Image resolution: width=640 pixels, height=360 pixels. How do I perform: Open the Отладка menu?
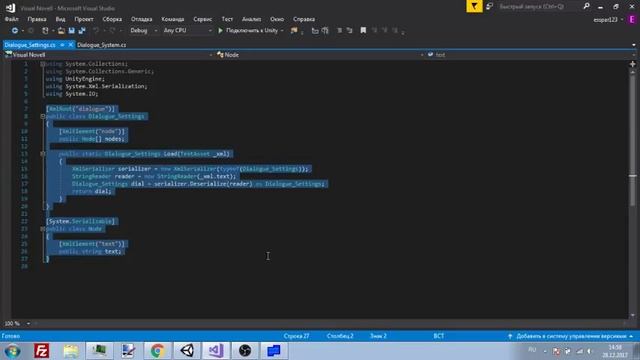coord(142,19)
